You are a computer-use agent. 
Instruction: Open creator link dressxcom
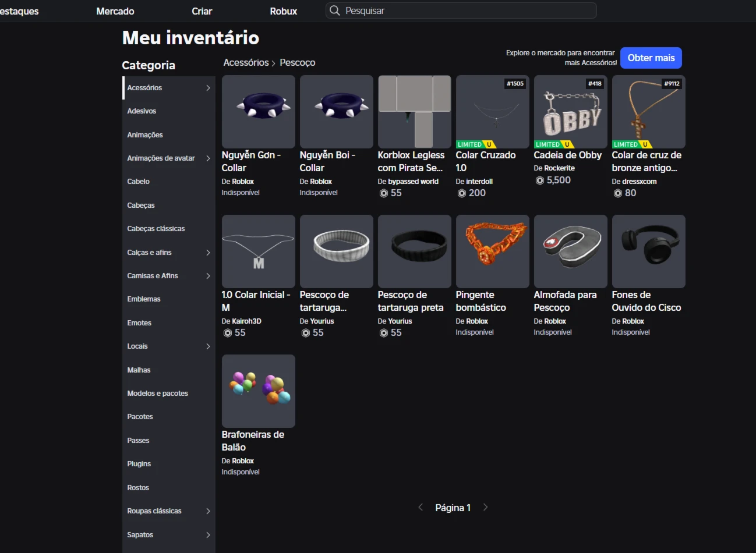tap(640, 182)
